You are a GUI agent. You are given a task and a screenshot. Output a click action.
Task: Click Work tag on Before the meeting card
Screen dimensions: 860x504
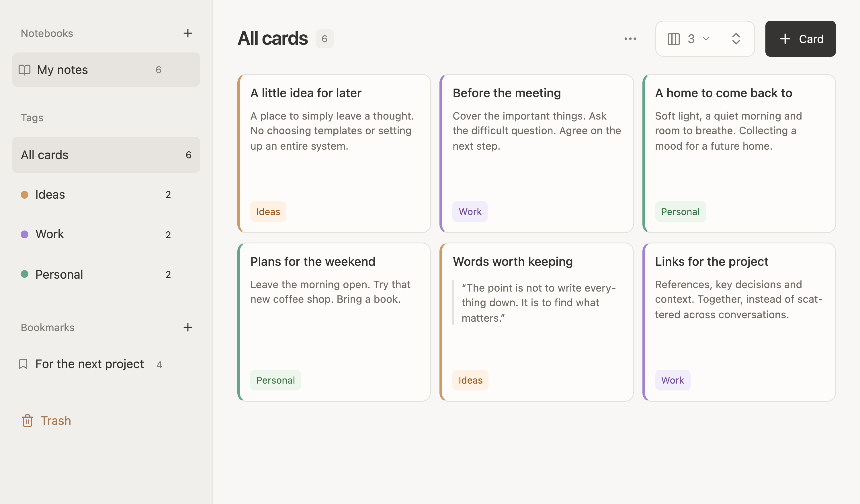470,212
